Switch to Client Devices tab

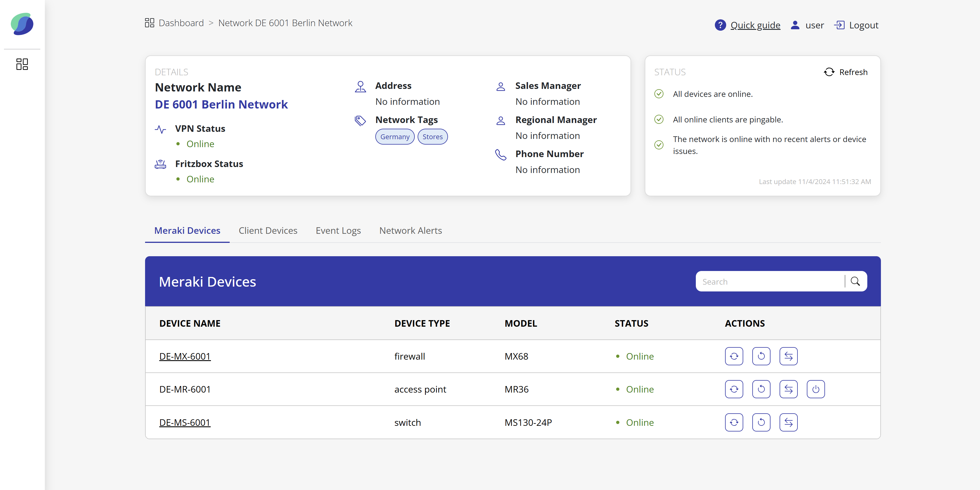268,230
